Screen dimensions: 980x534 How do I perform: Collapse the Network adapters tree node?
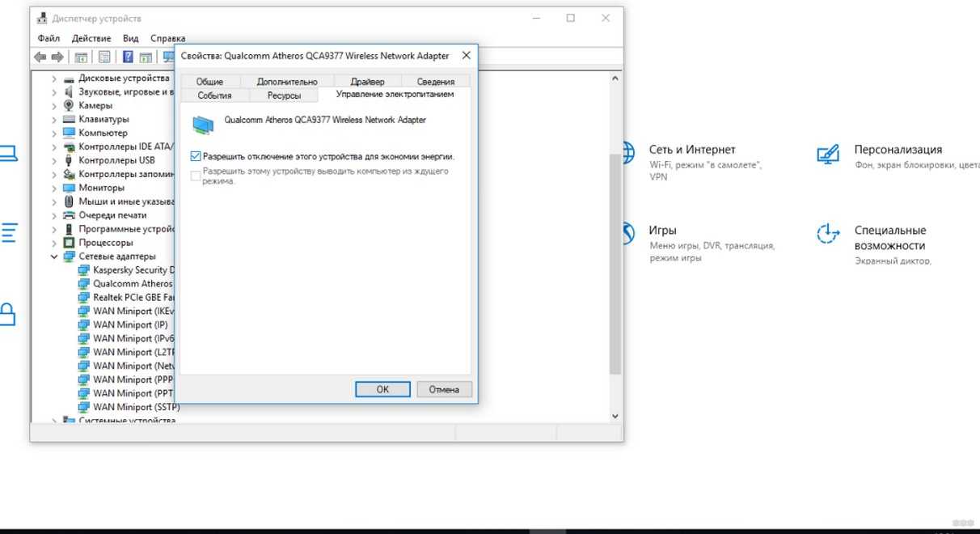click(54, 256)
